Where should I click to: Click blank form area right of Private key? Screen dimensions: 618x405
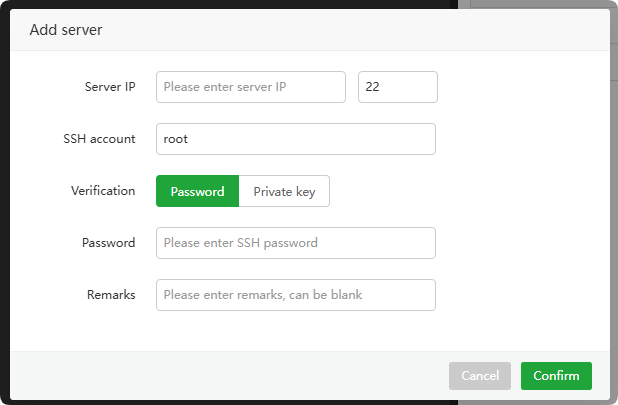point(470,191)
